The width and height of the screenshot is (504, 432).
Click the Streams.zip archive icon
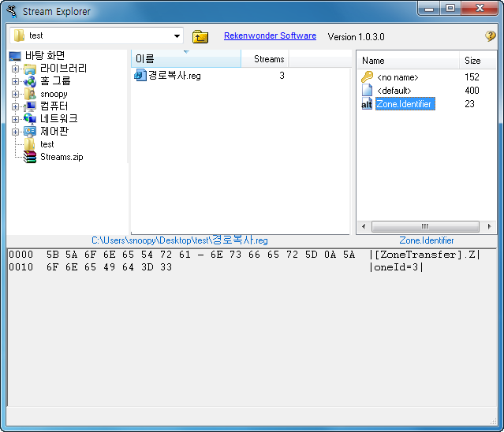[30, 157]
